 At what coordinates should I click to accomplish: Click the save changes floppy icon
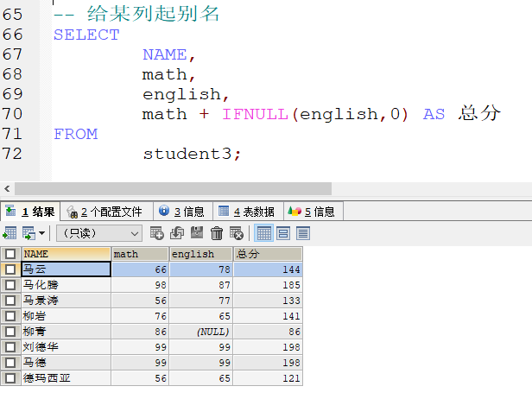pos(197,233)
